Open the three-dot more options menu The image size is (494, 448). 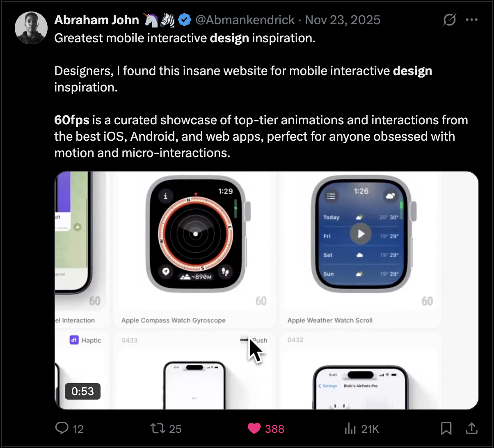[472, 20]
